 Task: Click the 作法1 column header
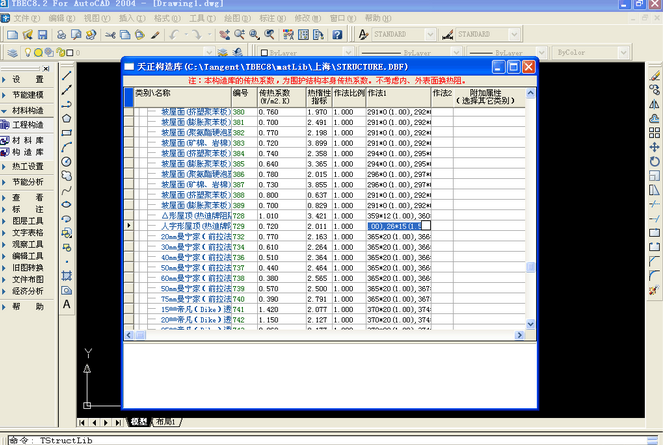click(398, 97)
